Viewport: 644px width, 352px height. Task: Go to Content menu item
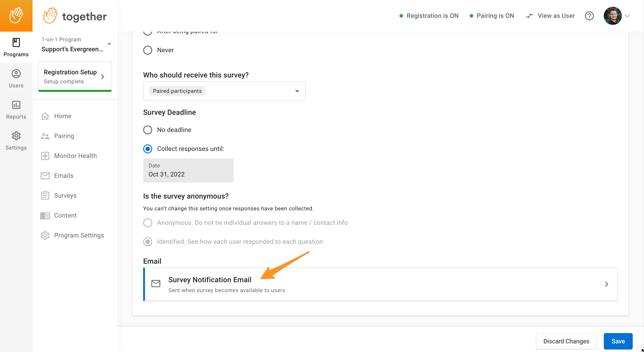pyautogui.click(x=65, y=215)
